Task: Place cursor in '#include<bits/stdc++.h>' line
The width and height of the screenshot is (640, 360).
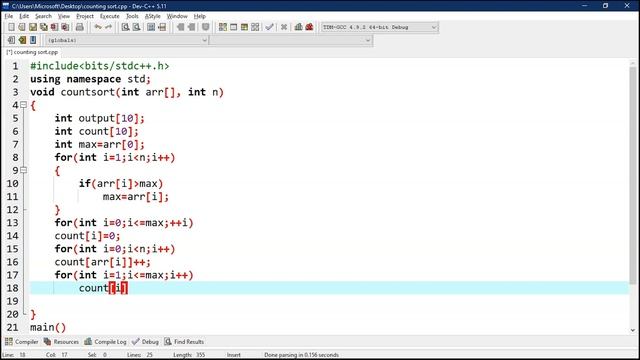Action: pos(100,66)
